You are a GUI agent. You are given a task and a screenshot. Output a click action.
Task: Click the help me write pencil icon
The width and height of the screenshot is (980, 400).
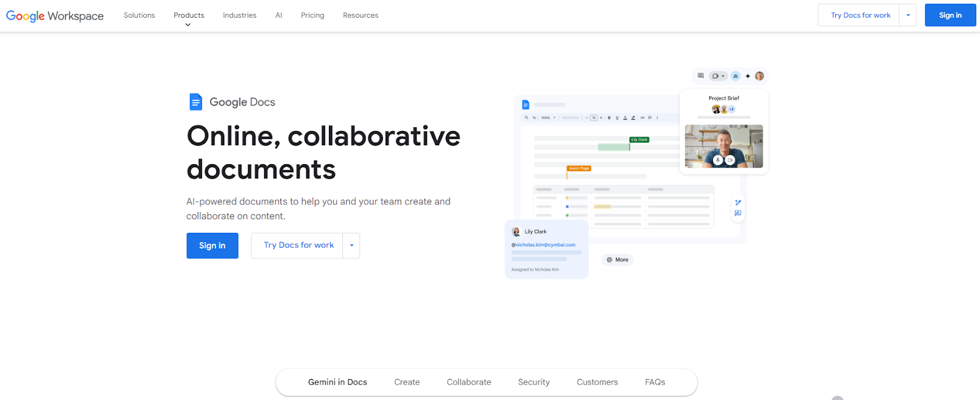pos(738,202)
